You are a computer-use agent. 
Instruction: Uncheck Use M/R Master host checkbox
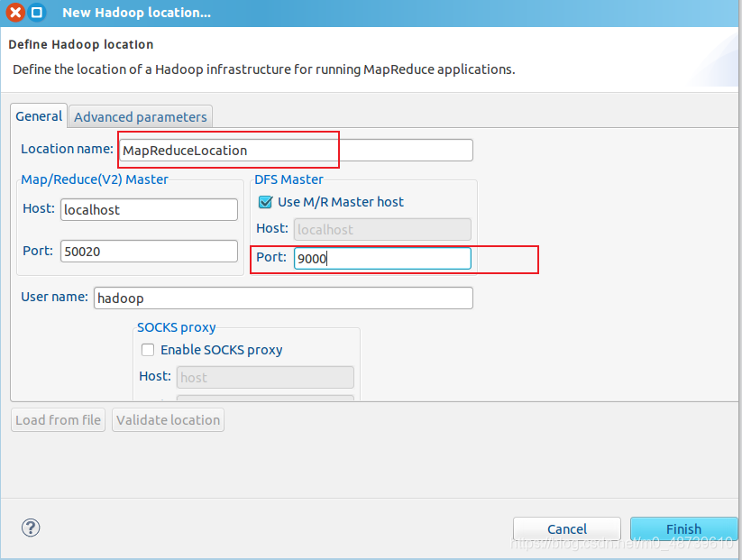[x=265, y=202]
